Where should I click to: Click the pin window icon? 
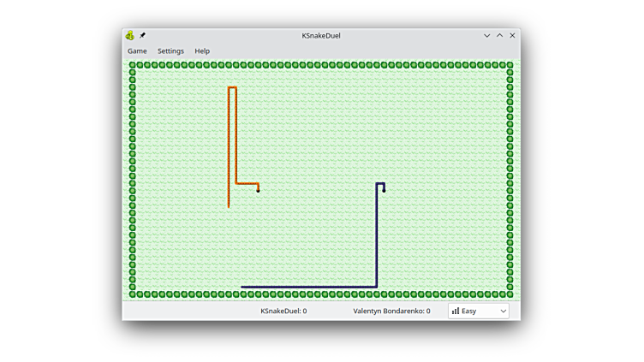(x=143, y=35)
